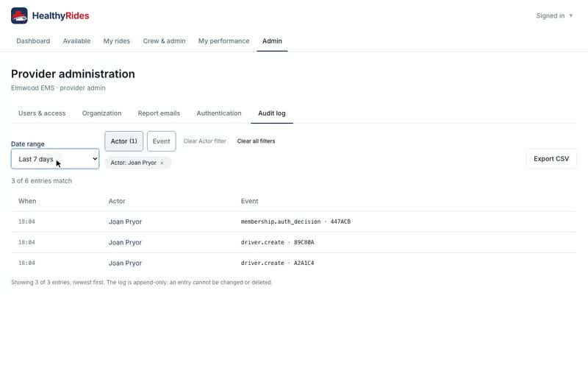Click the Date range label
The height and width of the screenshot is (368, 588).
(x=28, y=144)
